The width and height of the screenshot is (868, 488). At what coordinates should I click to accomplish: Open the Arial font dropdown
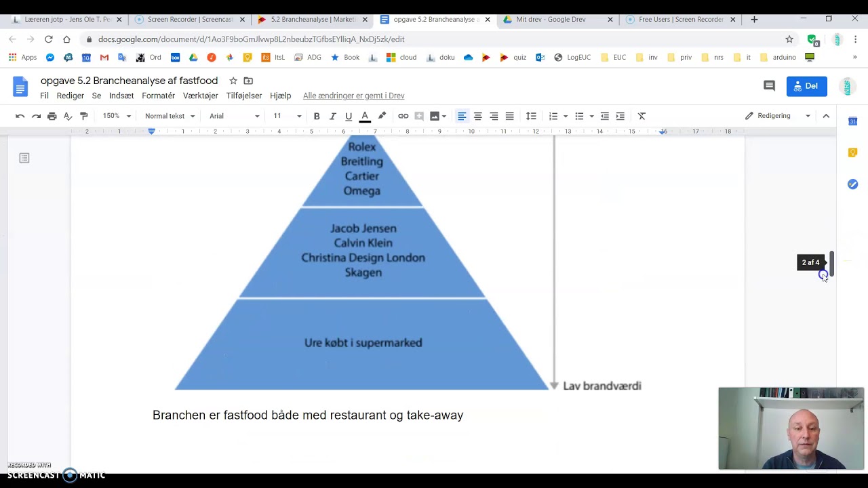tap(234, 116)
